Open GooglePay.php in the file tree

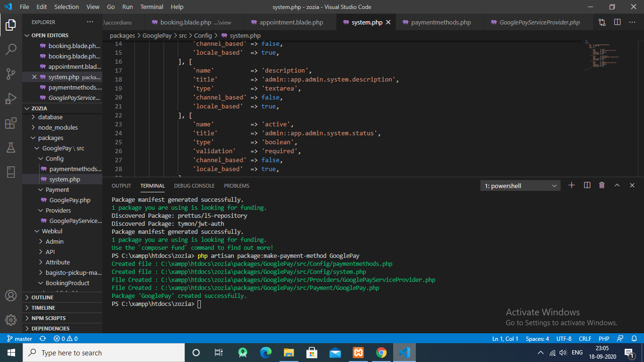pos(62,200)
